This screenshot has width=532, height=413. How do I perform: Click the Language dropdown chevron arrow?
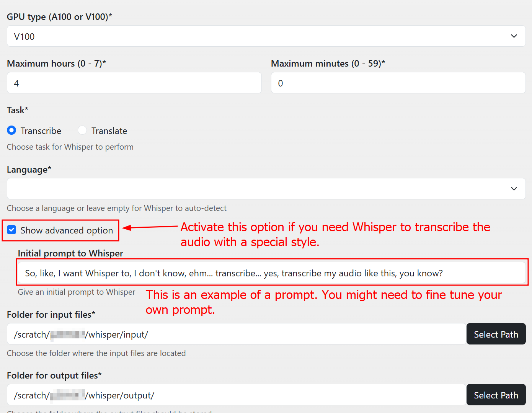click(x=514, y=189)
